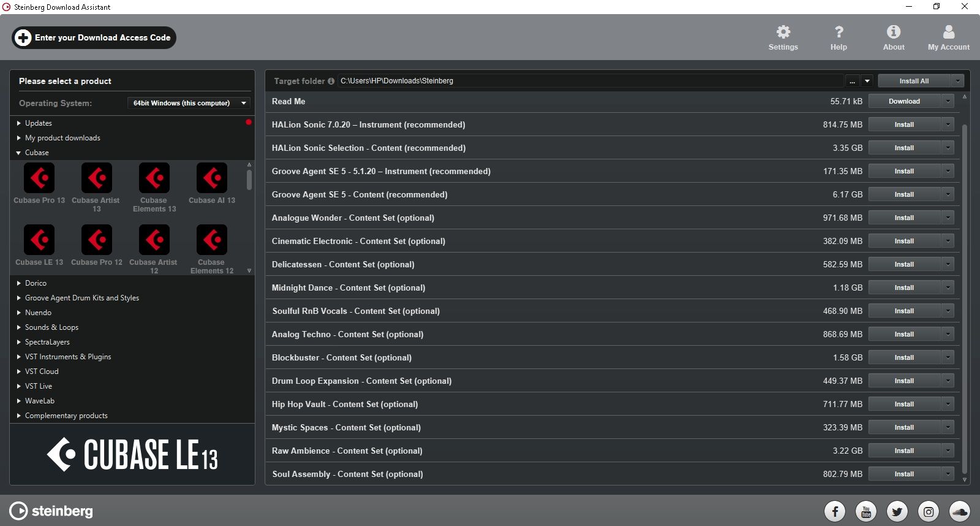Install Groove Agent SE 5 Instrument
This screenshot has height=526, width=980.
pyautogui.click(x=904, y=171)
